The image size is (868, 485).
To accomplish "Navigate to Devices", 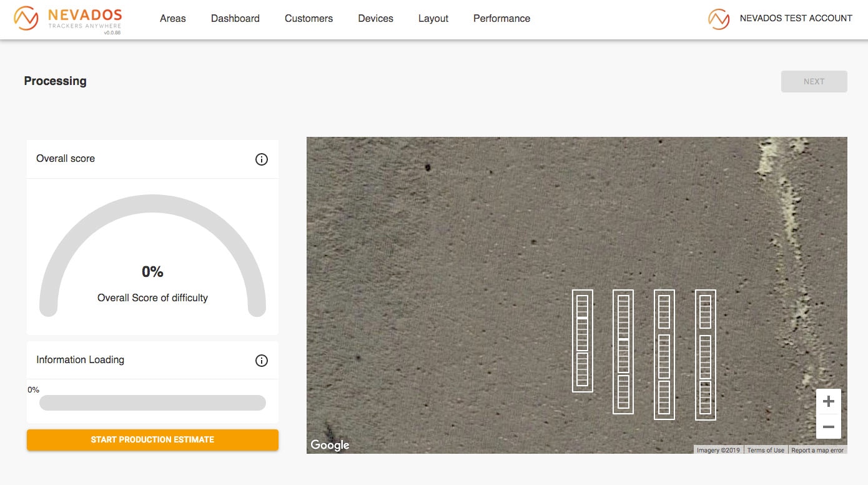I will [375, 19].
